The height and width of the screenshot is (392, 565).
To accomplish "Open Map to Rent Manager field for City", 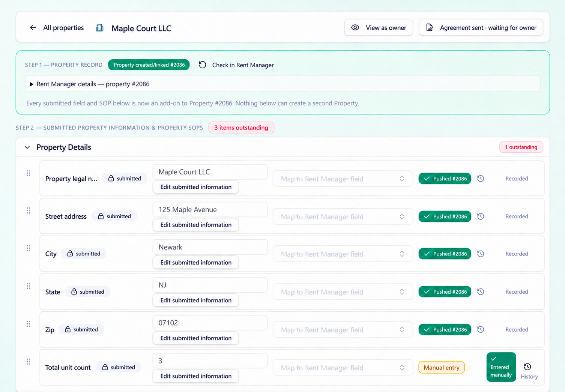I will click(x=343, y=254).
